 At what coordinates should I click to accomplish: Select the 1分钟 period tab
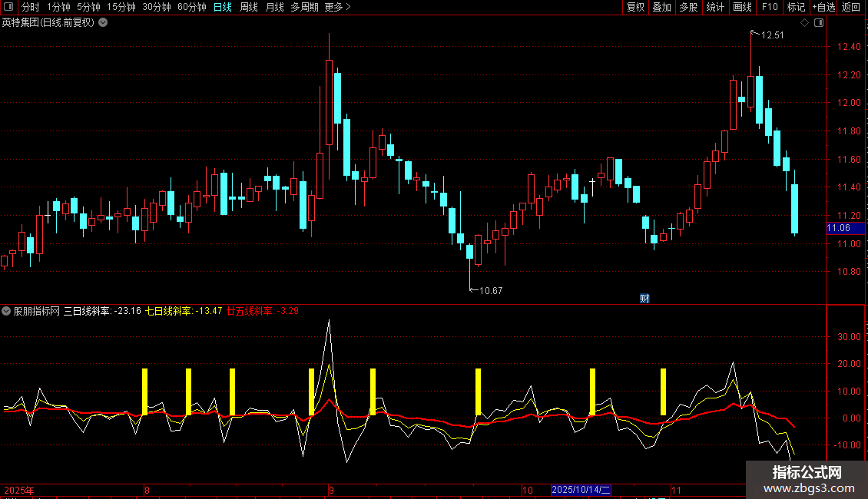[x=58, y=7]
